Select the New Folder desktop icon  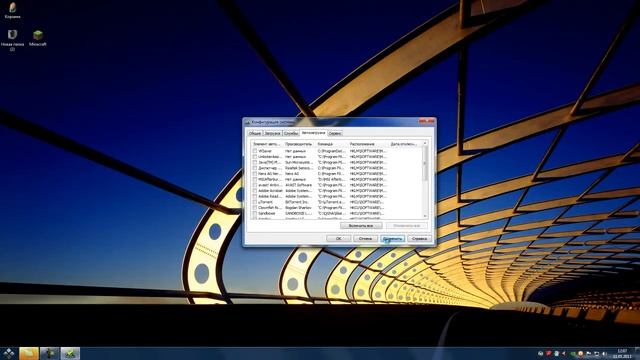point(12,40)
